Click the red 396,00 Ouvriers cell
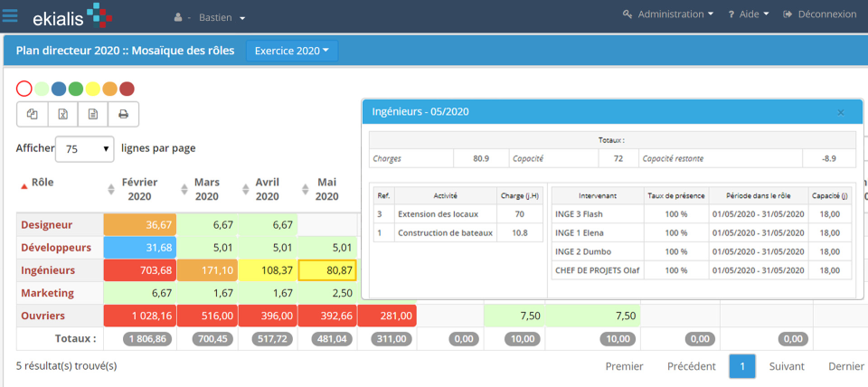 tap(268, 316)
